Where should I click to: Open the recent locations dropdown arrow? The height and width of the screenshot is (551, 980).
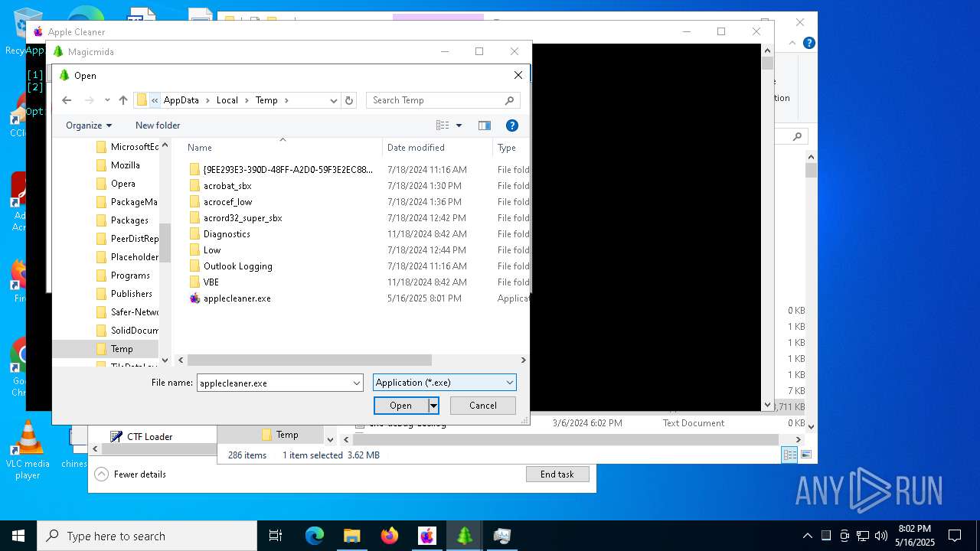tap(107, 100)
